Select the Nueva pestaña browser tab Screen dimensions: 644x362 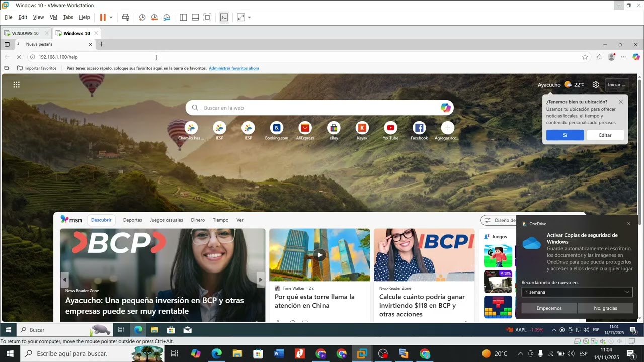click(54, 44)
